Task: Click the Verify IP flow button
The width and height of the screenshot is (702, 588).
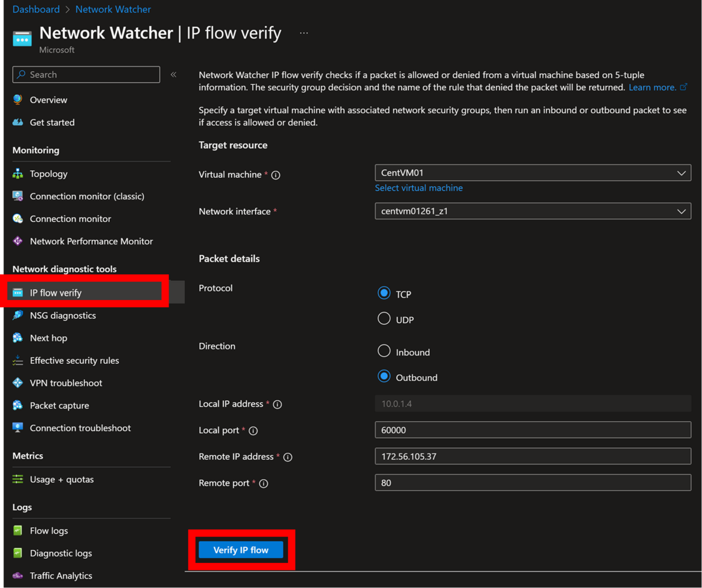Action: [x=241, y=550]
